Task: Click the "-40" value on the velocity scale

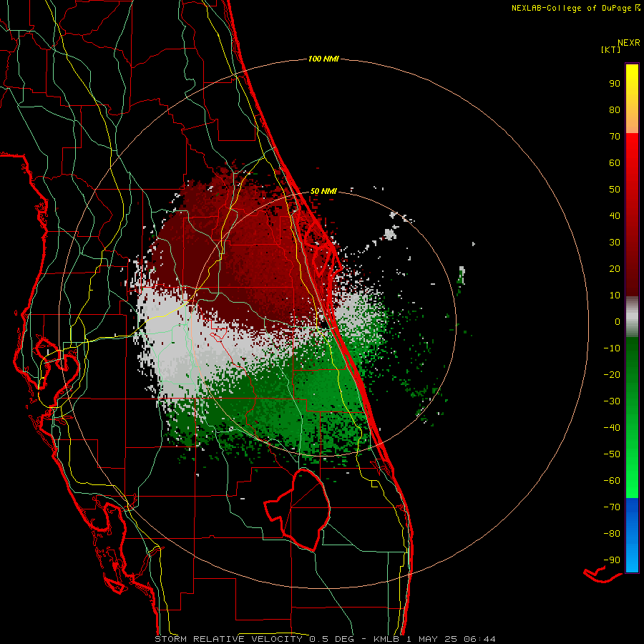Action: click(x=612, y=428)
